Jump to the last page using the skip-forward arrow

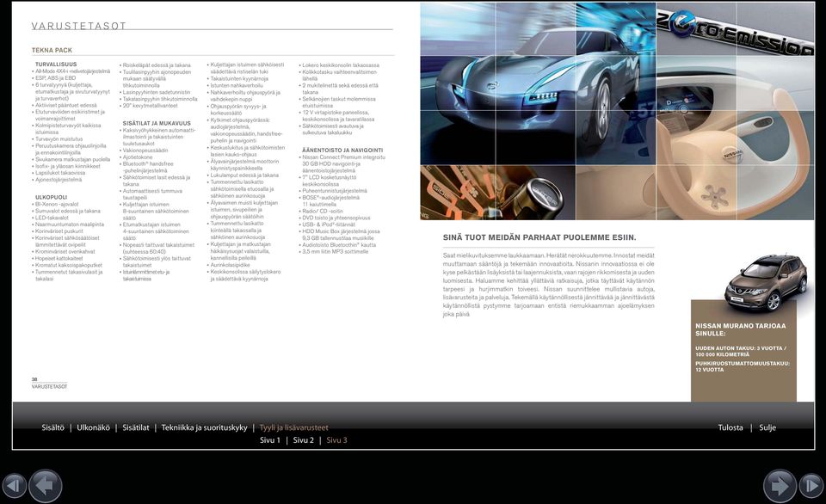pyautogui.click(x=811, y=485)
